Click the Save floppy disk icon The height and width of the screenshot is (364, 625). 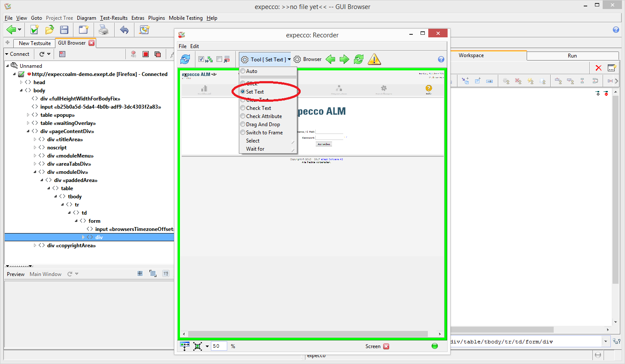click(x=64, y=30)
